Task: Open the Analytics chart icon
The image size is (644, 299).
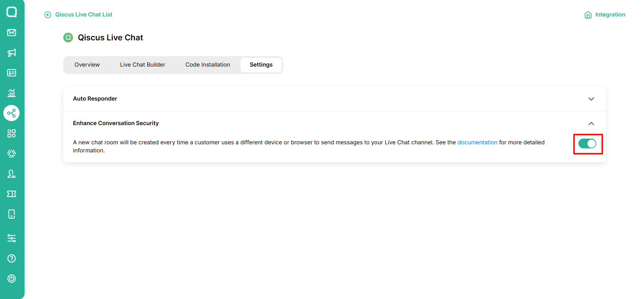Action: pos(12,93)
